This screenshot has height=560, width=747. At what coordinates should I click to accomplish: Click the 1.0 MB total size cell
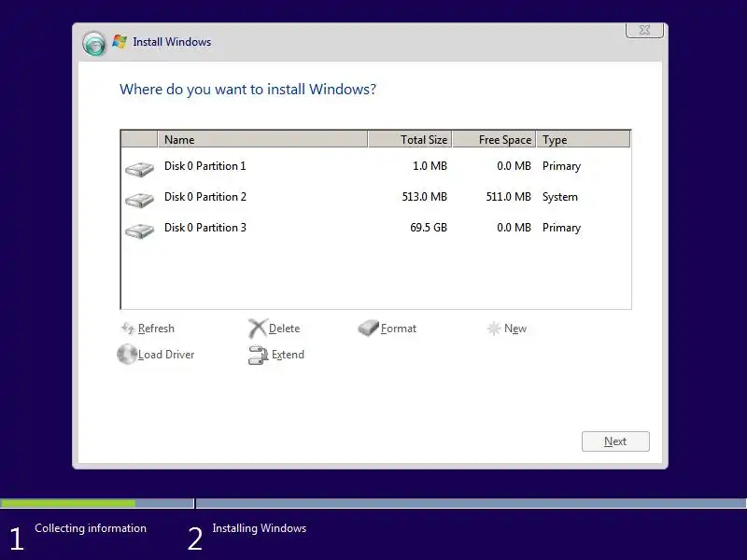tap(430, 166)
